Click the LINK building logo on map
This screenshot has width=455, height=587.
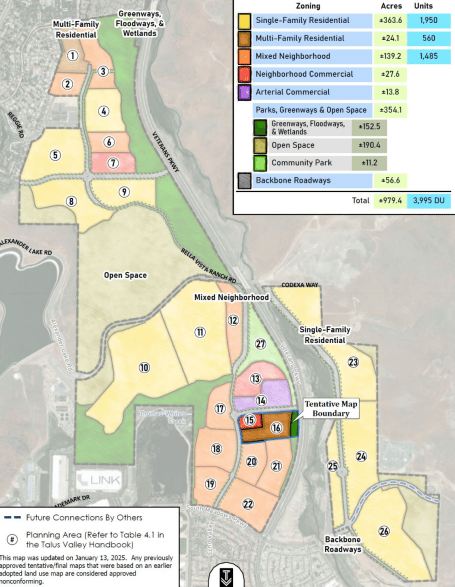99,480
